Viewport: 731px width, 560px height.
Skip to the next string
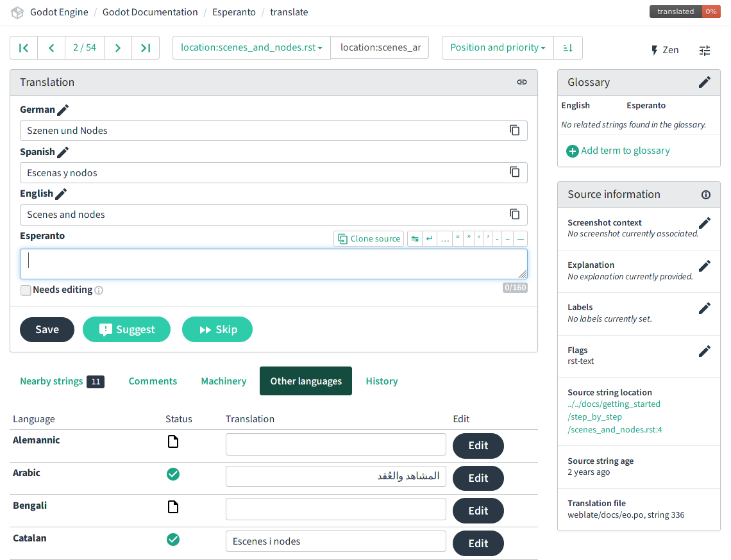click(217, 329)
